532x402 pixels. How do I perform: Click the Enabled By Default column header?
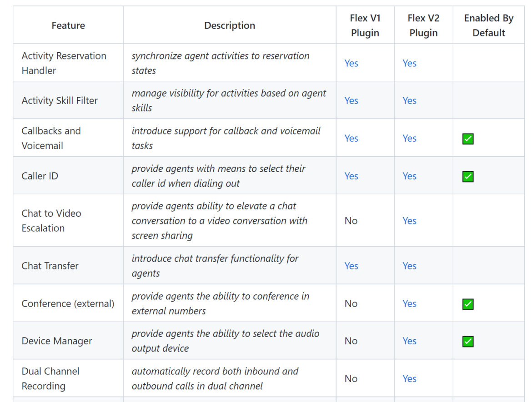pos(488,25)
